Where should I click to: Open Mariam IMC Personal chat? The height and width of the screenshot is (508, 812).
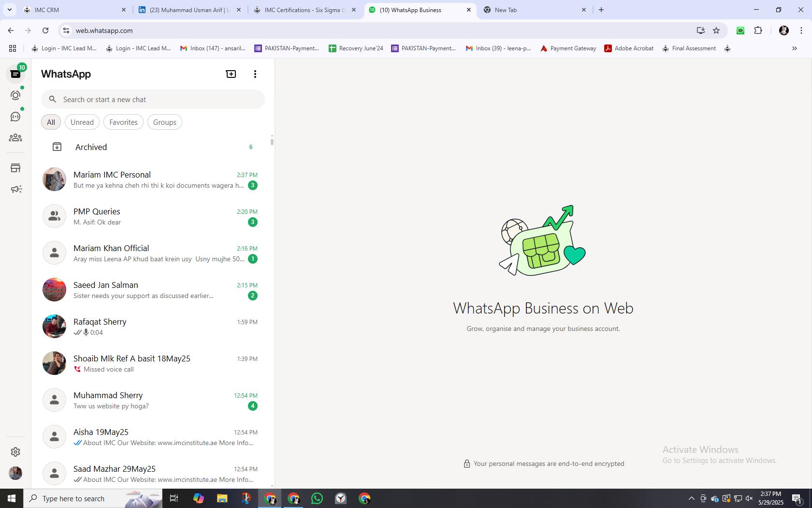153,179
